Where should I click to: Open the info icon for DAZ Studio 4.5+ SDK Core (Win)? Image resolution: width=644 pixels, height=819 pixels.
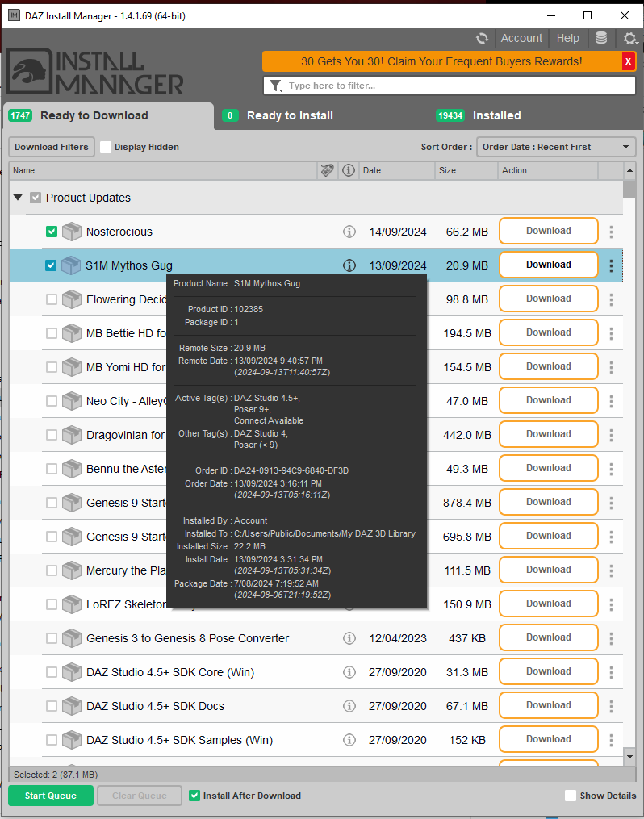click(x=349, y=672)
